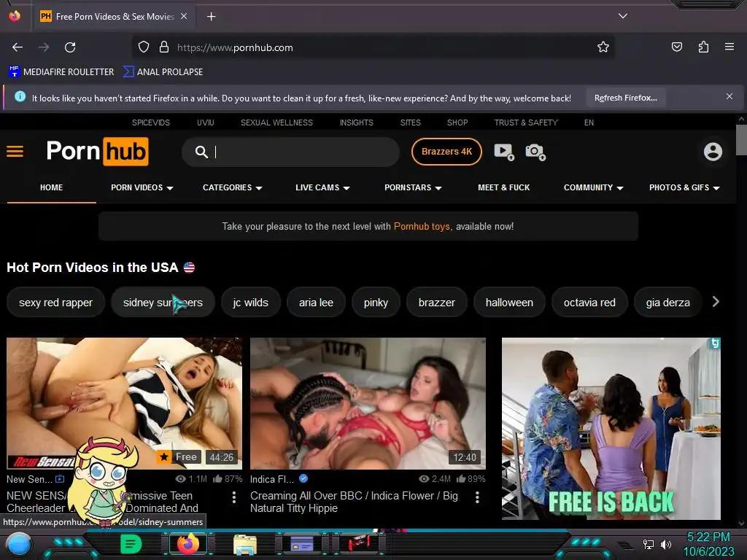The image size is (747, 560).
Task: Click the Refresh Firefox... button
Action: (625, 98)
